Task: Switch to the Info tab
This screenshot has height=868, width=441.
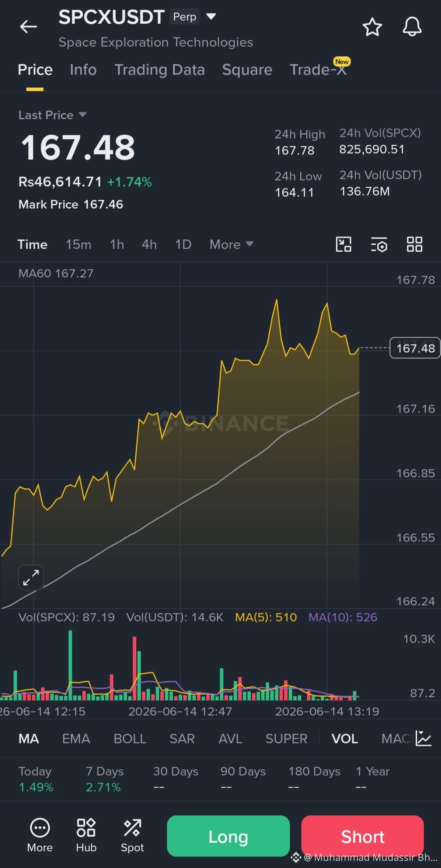Action: 83,70
